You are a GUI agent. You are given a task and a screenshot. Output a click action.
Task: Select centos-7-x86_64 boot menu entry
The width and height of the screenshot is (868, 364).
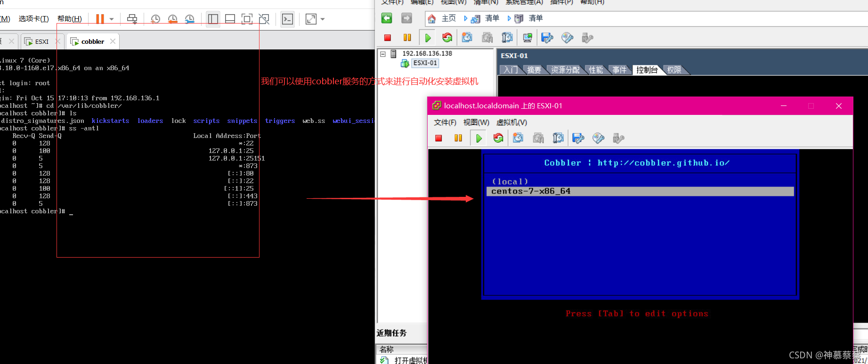click(640, 191)
